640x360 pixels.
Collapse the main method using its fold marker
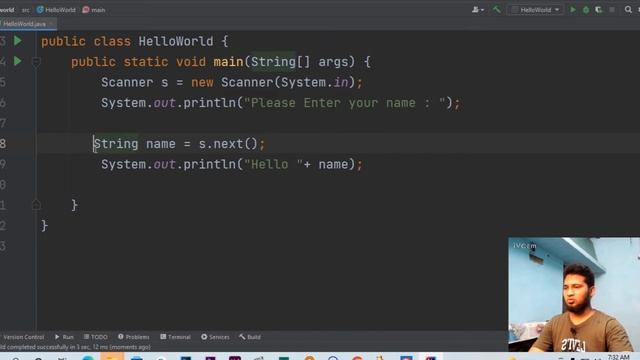[36, 62]
